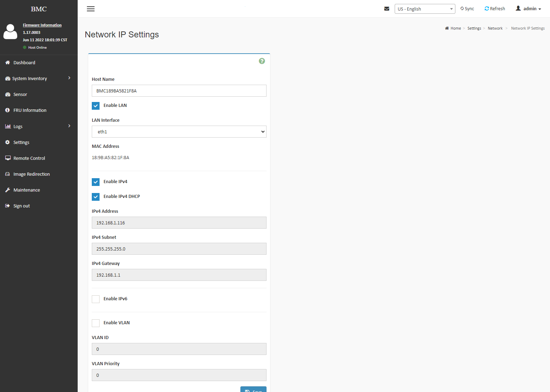Click the green help question icon
The image size is (550, 392).
click(x=262, y=61)
